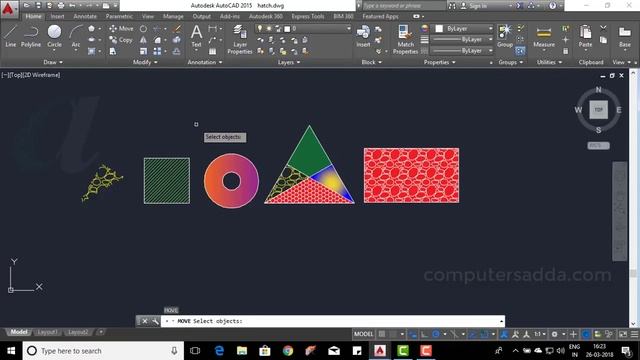Expand the Block panel
Viewport: 640px width, 360px height.
pyautogui.click(x=371, y=62)
